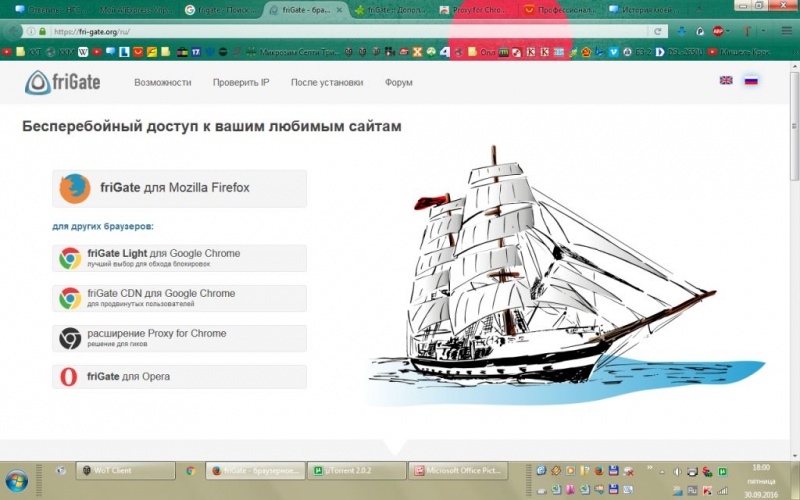The width and height of the screenshot is (800, 500).
Task: Download friGate для Mozilla Firefox
Action: tap(180, 188)
